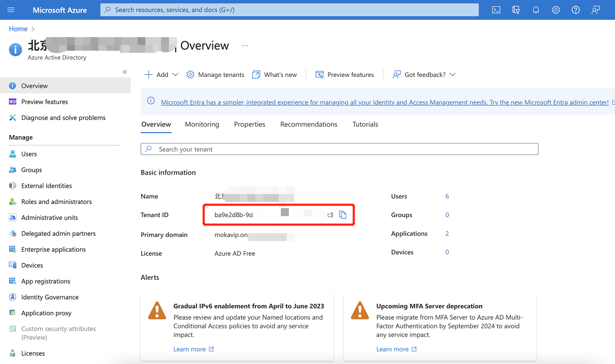Switch to the Monitoring tab
The width and height of the screenshot is (615, 364).
[202, 124]
